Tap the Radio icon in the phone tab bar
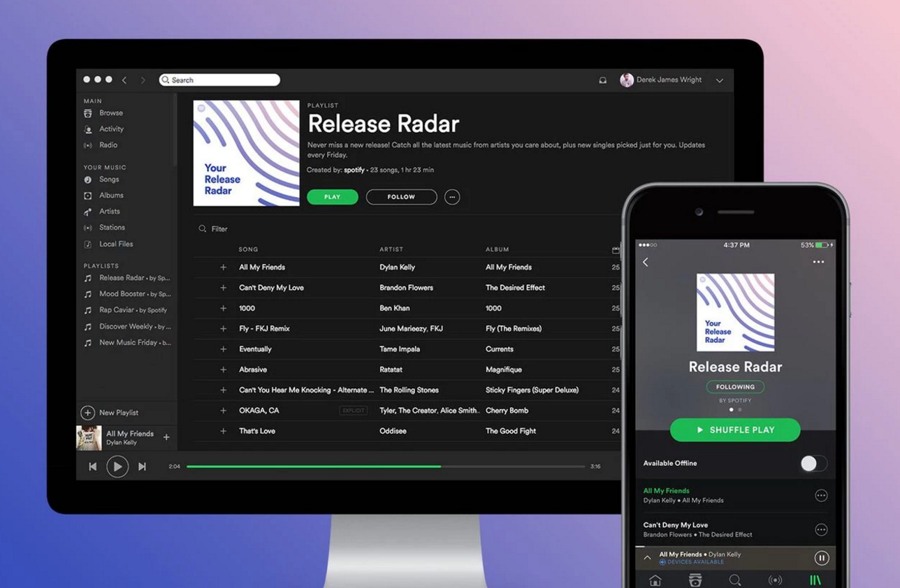Image resolution: width=900 pixels, height=588 pixels. 775,580
